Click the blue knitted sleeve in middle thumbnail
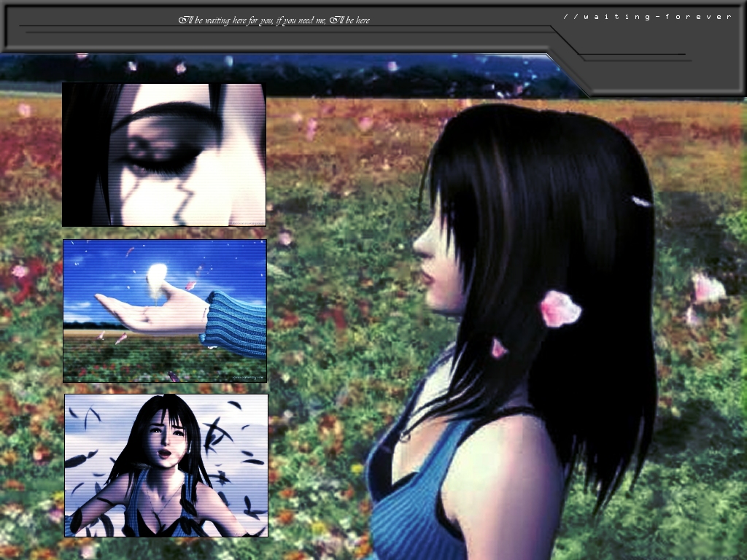 point(235,322)
